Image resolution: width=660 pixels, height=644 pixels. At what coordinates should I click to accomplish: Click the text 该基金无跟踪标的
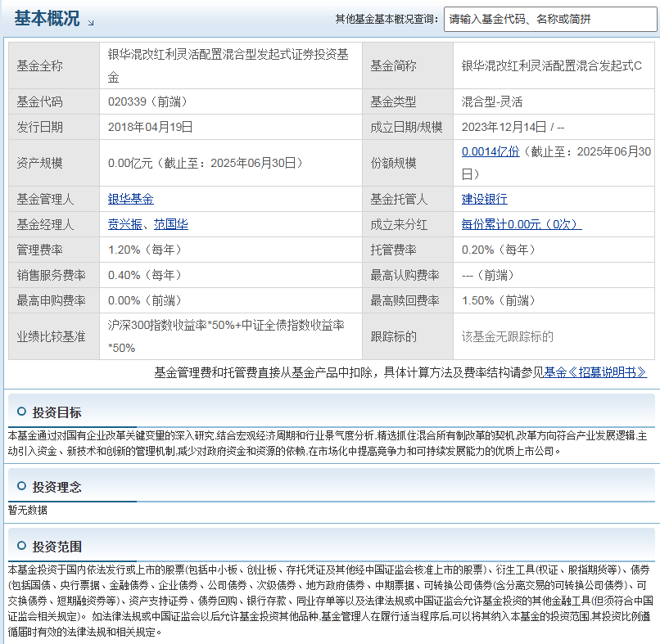point(508,336)
